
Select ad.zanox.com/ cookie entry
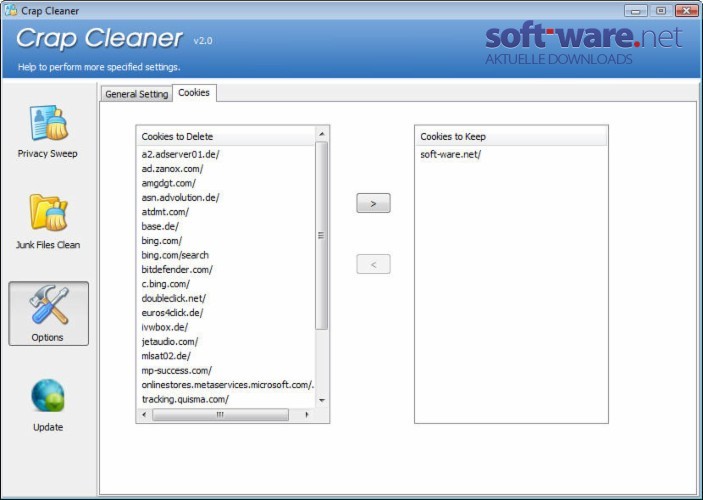172,169
